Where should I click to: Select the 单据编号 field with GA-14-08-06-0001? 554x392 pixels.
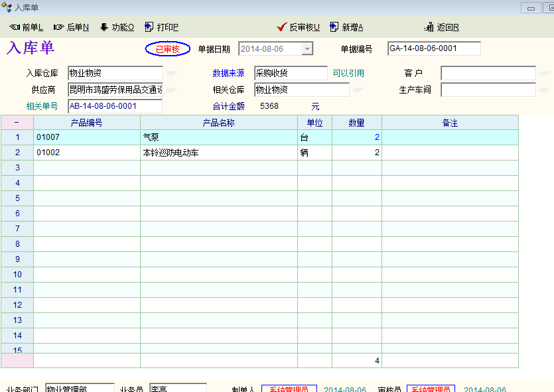pyautogui.click(x=433, y=49)
